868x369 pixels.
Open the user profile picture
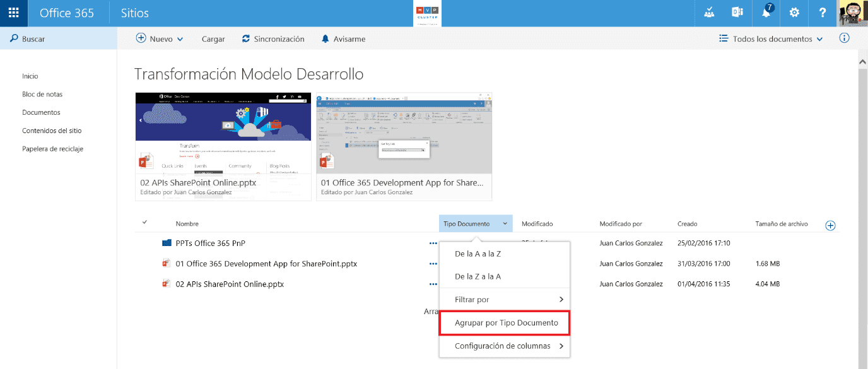(852, 13)
